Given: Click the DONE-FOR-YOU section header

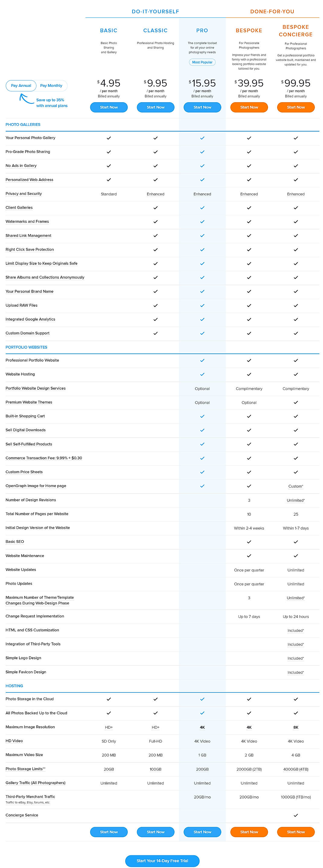Looking at the screenshot, I should point(272,11).
